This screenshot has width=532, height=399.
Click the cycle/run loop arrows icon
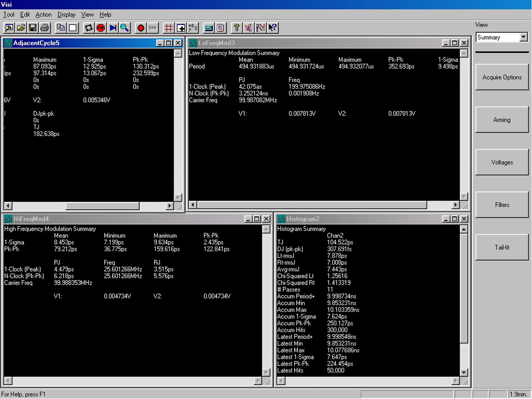89,28
